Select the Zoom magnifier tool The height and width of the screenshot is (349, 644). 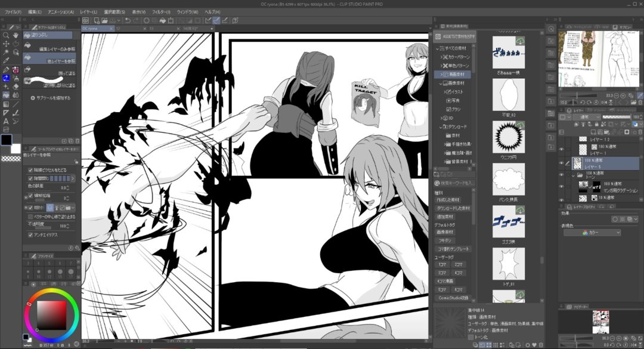6,35
